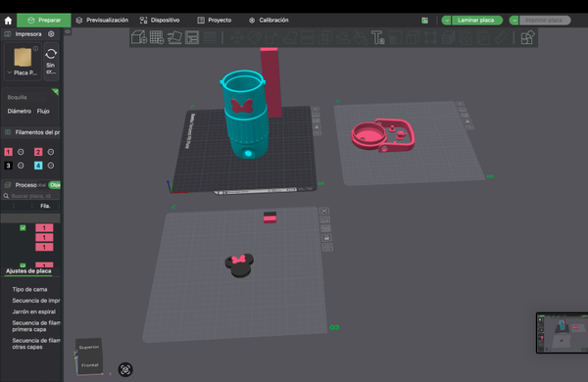
Task: Switch to the Previsualización tab
Action: pos(102,21)
